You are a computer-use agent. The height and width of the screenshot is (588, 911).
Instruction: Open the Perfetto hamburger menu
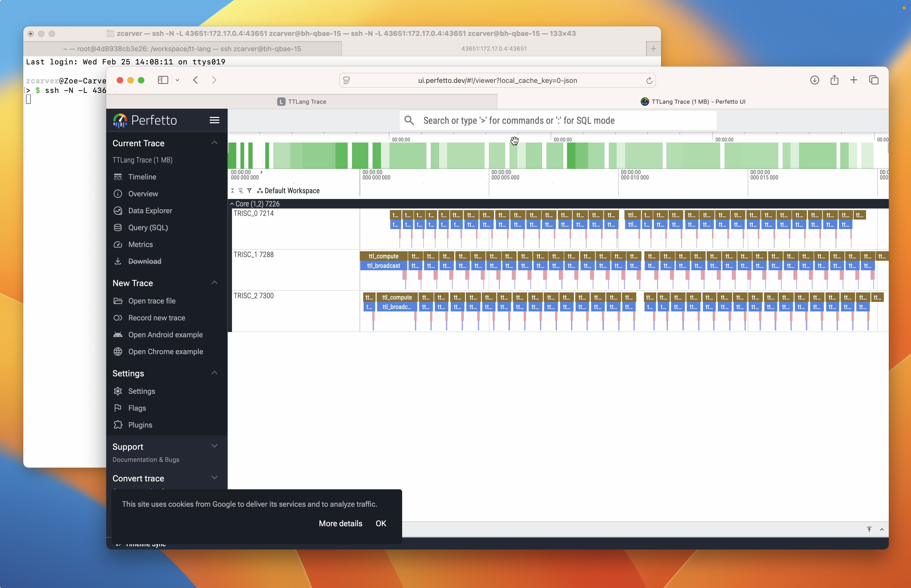pos(214,120)
